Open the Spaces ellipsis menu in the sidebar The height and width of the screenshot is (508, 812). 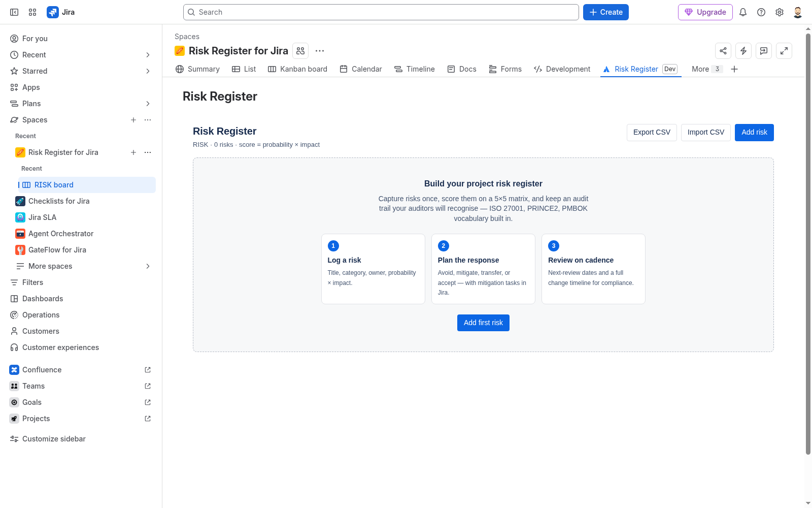[x=148, y=120]
